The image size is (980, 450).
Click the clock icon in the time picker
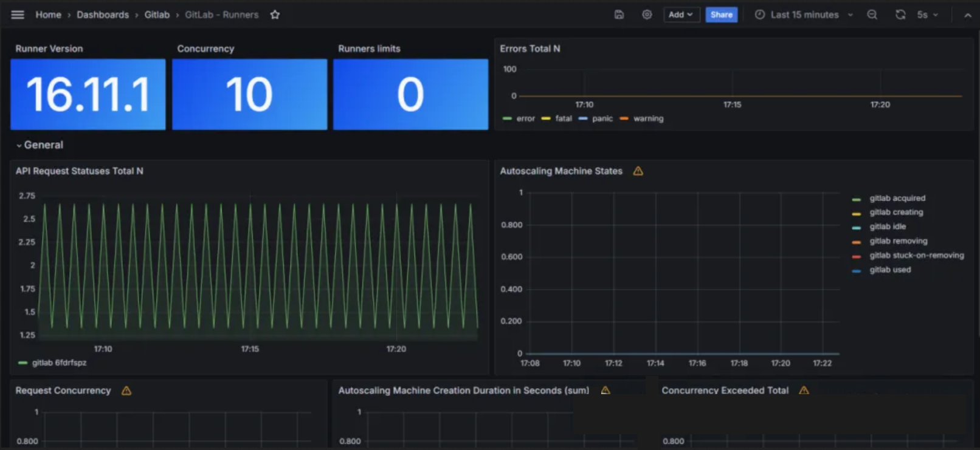pyautogui.click(x=760, y=15)
